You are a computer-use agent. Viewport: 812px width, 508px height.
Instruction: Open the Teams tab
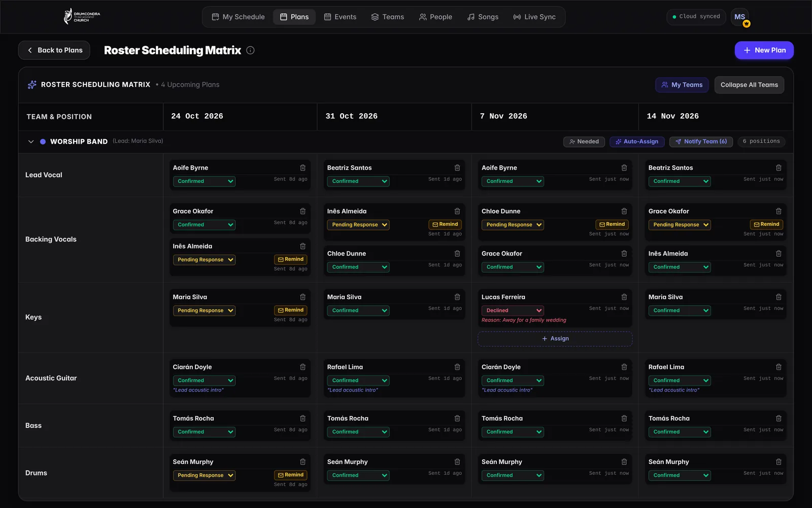(388, 17)
